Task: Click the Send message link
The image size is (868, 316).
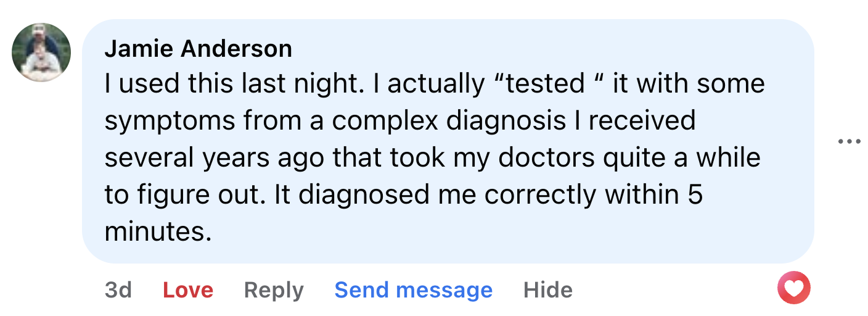Action: [x=413, y=290]
